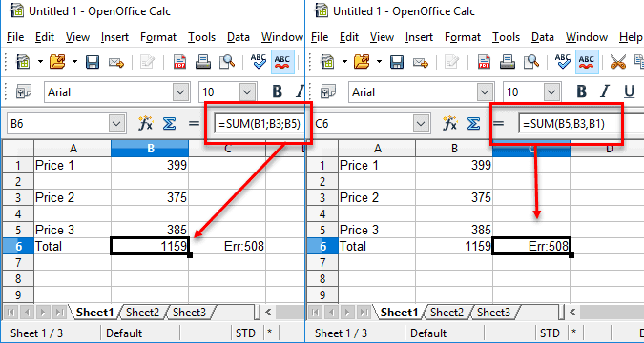Toggle AutoSpellcheck in left window
Viewport: 644px width, 343px height.
click(282, 62)
